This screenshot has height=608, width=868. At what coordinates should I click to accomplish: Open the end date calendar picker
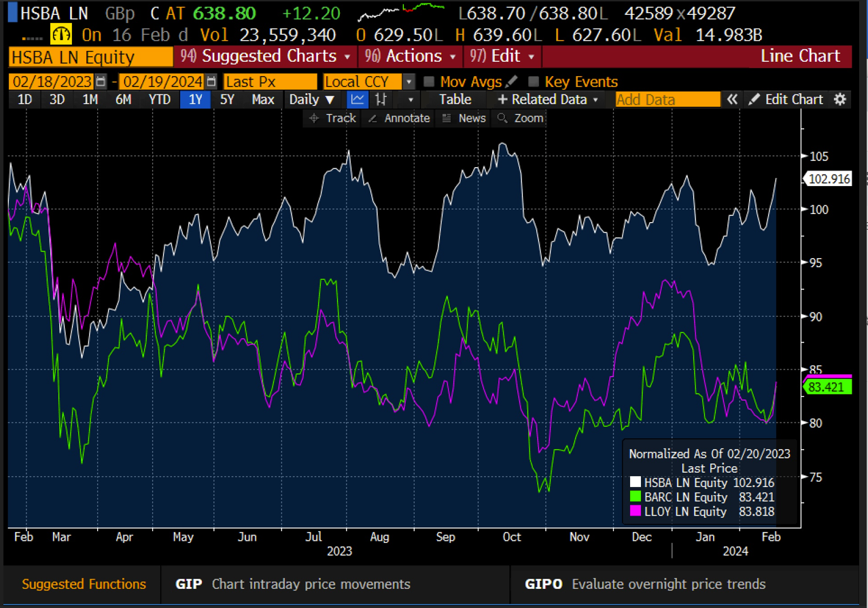pyautogui.click(x=211, y=82)
